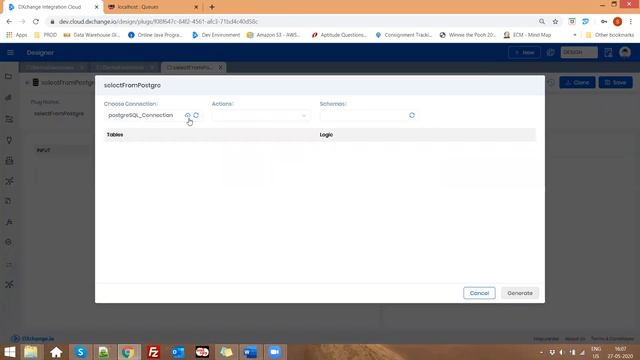The height and width of the screenshot is (360, 640).
Task: Click the document icon next to the avatar
Action: click(608, 53)
